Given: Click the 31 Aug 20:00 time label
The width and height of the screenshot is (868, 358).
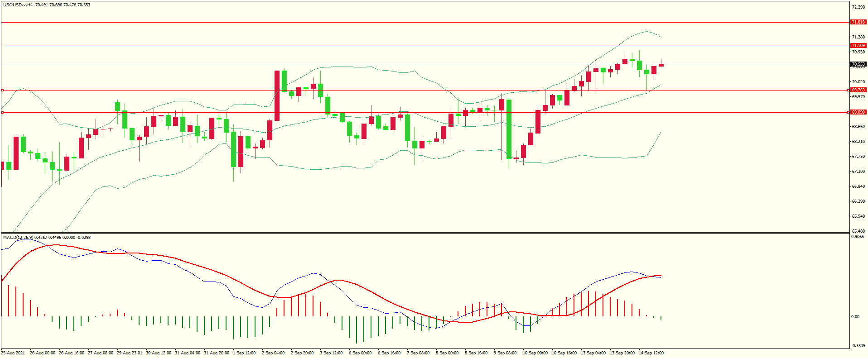Looking at the screenshot, I should [217, 353].
